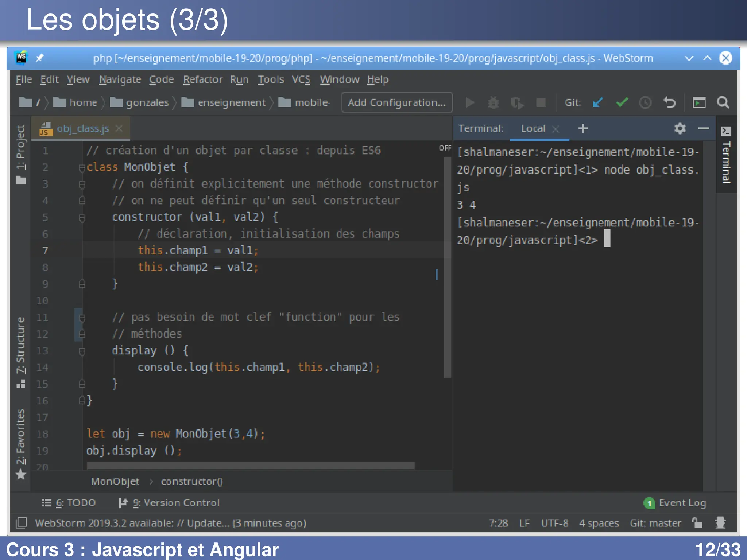
Task: Click the 7:28 cursor position indicator
Action: pos(498,523)
